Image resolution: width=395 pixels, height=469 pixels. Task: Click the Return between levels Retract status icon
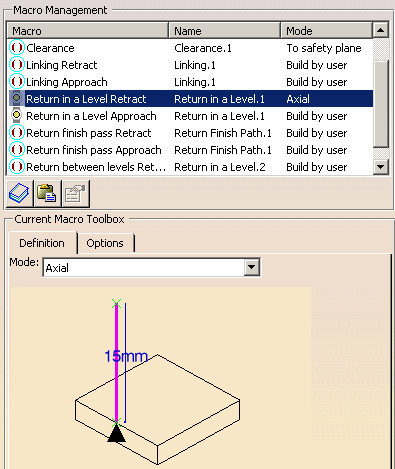16,167
